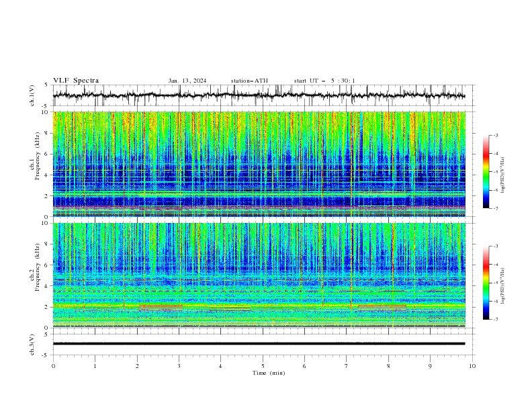Viewport: 532px width, 411px height.
Task: Click the "4" tick on the time axis
Action: 220,366
